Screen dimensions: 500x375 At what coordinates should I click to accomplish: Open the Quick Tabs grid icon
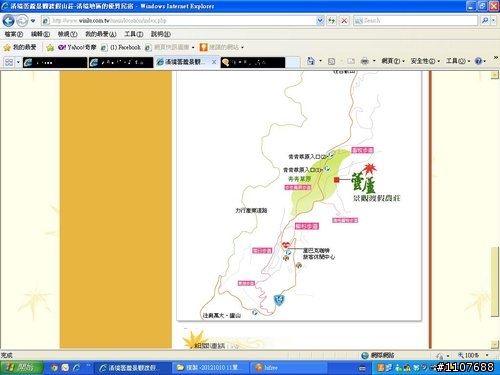tap(9, 62)
